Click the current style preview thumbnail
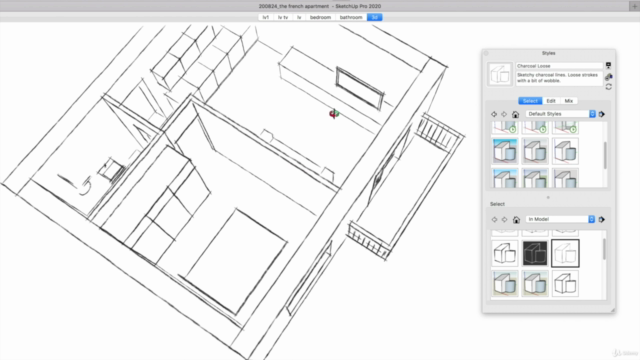This screenshot has width=640, height=360. click(x=500, y=74)
